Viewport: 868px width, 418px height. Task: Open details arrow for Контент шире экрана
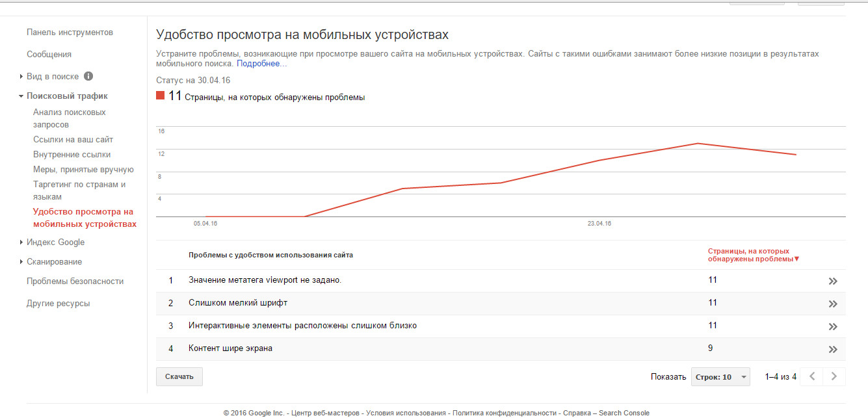[832, 349]
